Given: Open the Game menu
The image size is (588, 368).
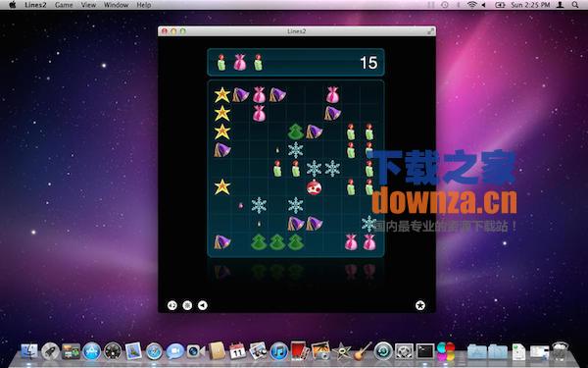Looking at the screenshot, I should point(64,5).
